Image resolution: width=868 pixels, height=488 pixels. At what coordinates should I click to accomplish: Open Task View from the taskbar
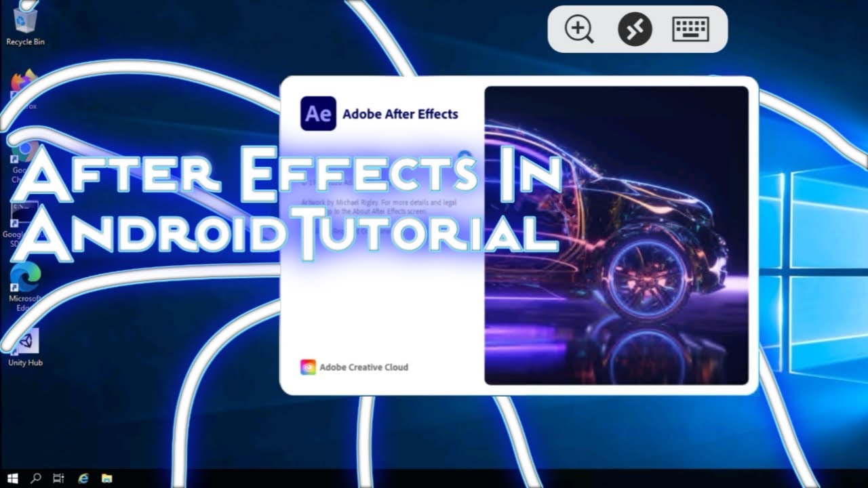(x=59, y=479)
